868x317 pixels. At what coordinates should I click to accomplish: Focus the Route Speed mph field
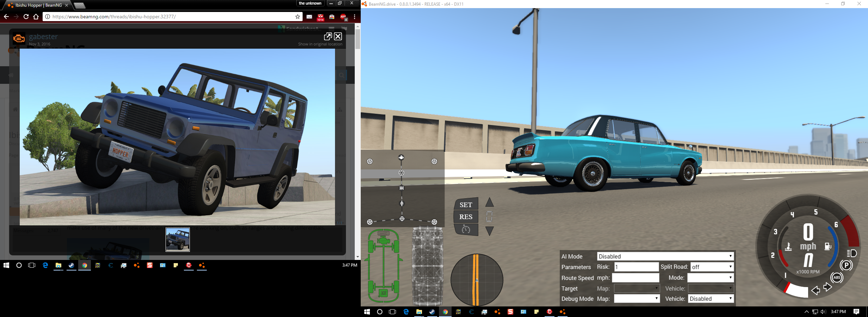point(635,278)
